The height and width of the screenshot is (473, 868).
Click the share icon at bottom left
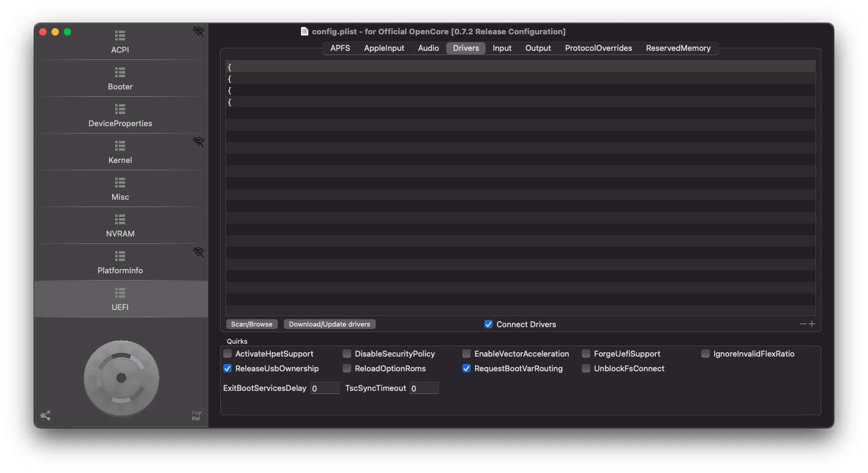click(45, 415)
